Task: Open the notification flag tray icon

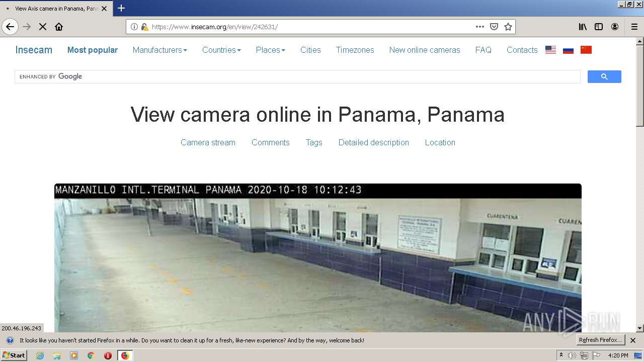Action: pos(596,355)
